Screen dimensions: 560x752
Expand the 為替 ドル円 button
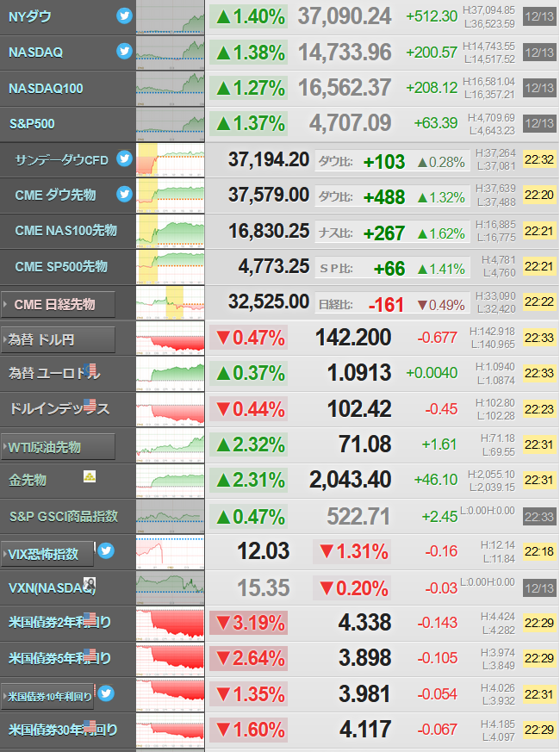pyautogui.click(x=58, y=339)
